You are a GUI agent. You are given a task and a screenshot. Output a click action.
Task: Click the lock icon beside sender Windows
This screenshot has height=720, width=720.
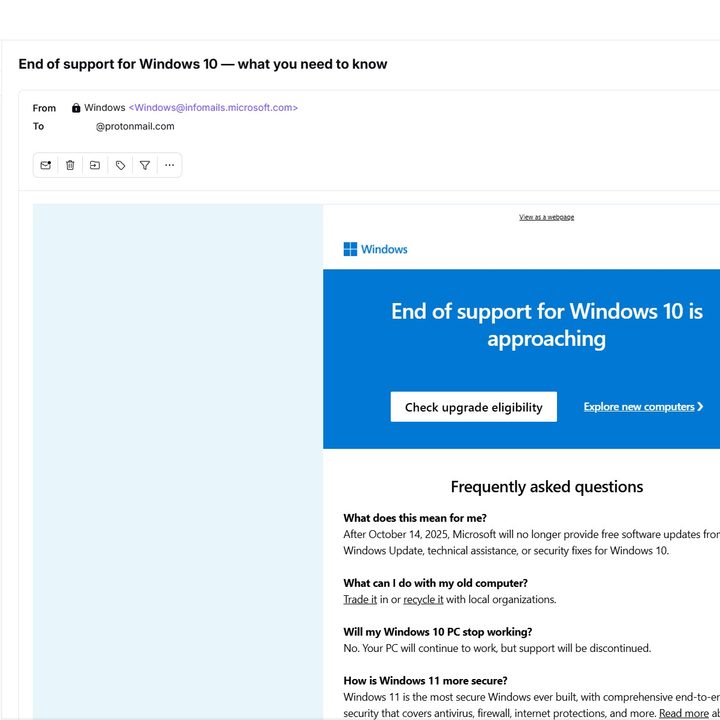[x=76, y=108]
